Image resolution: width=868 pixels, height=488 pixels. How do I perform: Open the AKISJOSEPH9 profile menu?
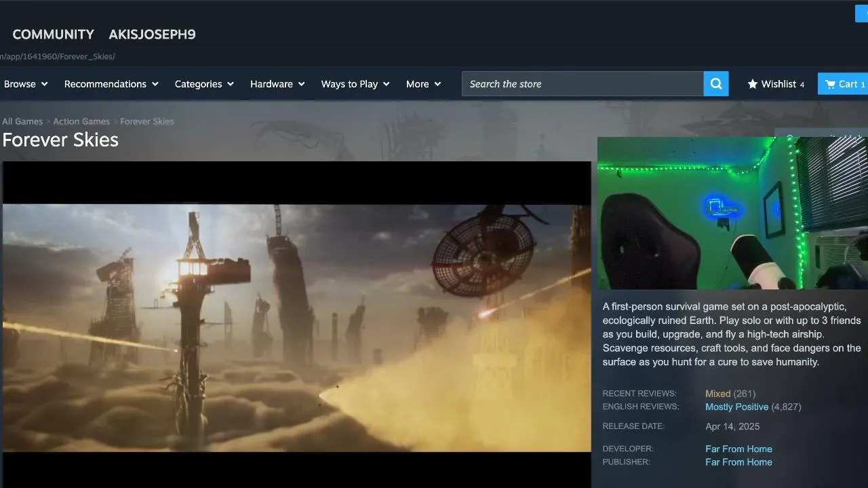pos(153,35)
